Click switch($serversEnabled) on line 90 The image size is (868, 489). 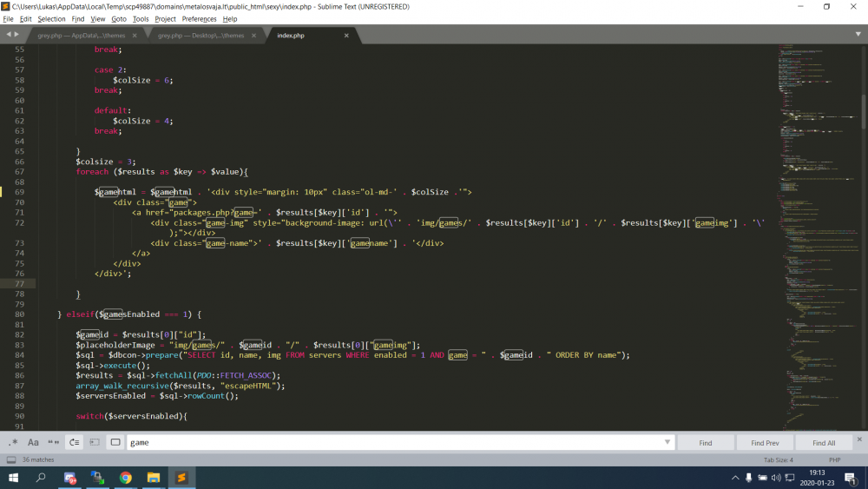131,416
